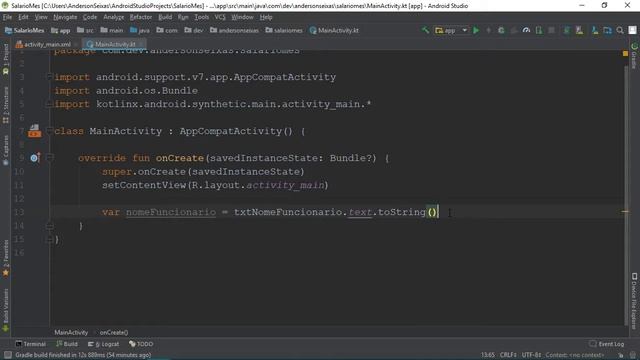The height and width of the screenshot is (360, 640).
Task: Toggle tool window bars via bottom-left corner icon
Action: [7, 355]
